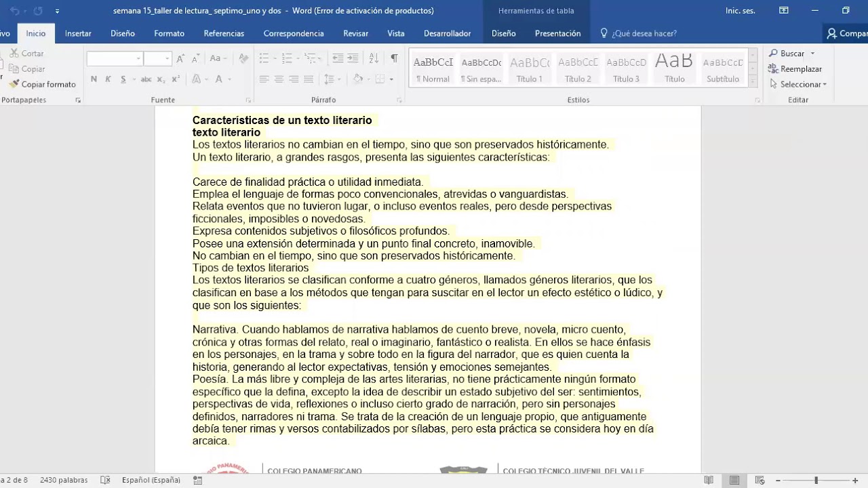Apply superscript x² formatting
Image resolution: width=868 pixels, height=488 pixels.
pyautogui.click(x=176, y=79)
